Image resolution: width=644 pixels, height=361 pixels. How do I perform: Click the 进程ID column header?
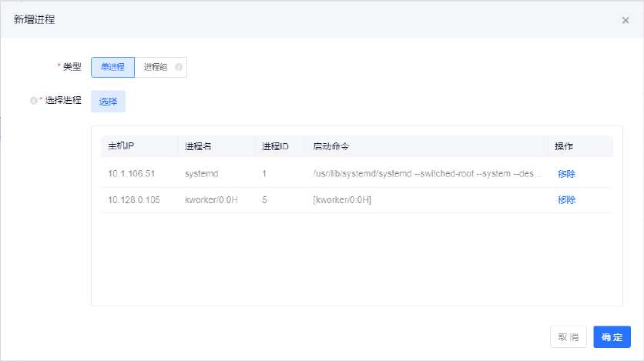click(x=275, y=146)
